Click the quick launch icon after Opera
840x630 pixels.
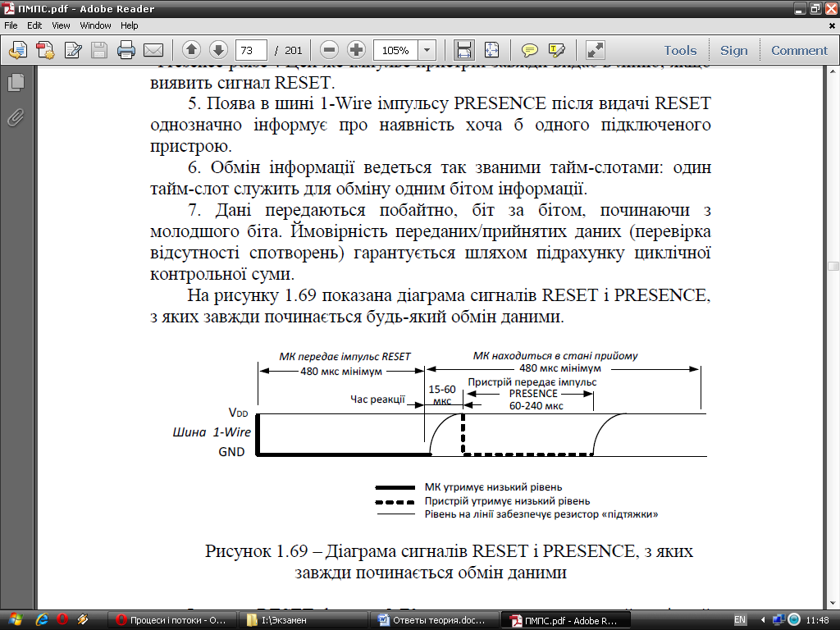(x=83, y=620)
